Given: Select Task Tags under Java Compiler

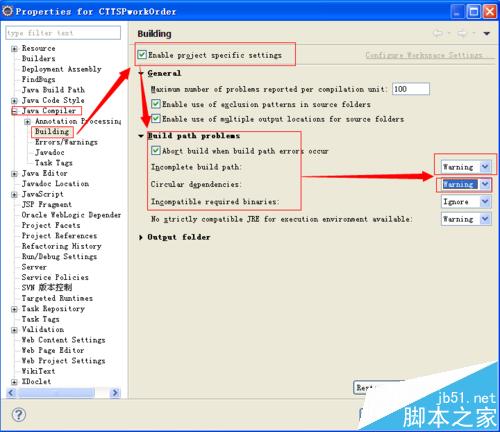Looking at the screenshot, I should point(53,163).
